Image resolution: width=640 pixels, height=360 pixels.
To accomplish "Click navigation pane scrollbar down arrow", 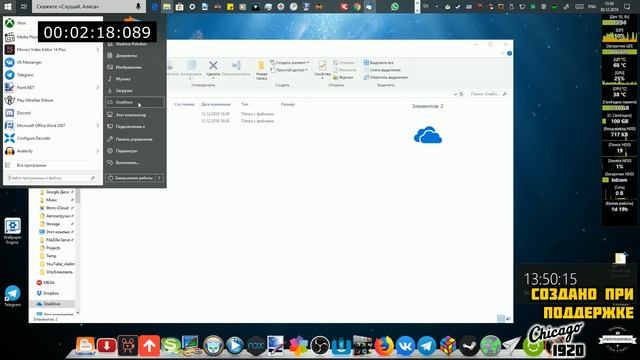I will pyautogui.click(x=78, y=313).
